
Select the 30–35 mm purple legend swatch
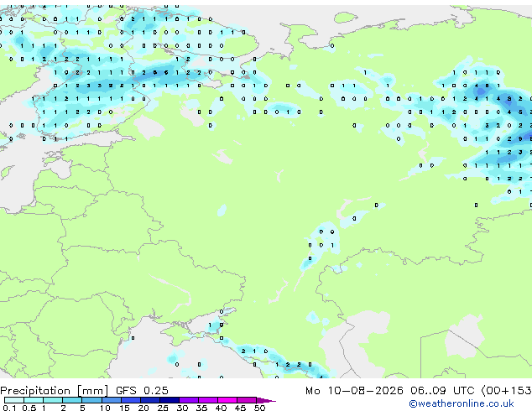coord(189,400)
